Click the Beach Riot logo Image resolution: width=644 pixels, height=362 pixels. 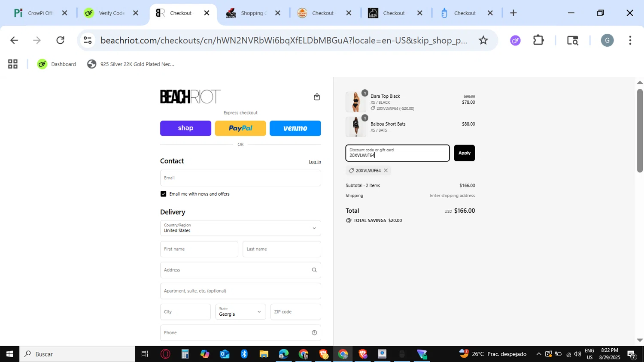pos(190,97)
